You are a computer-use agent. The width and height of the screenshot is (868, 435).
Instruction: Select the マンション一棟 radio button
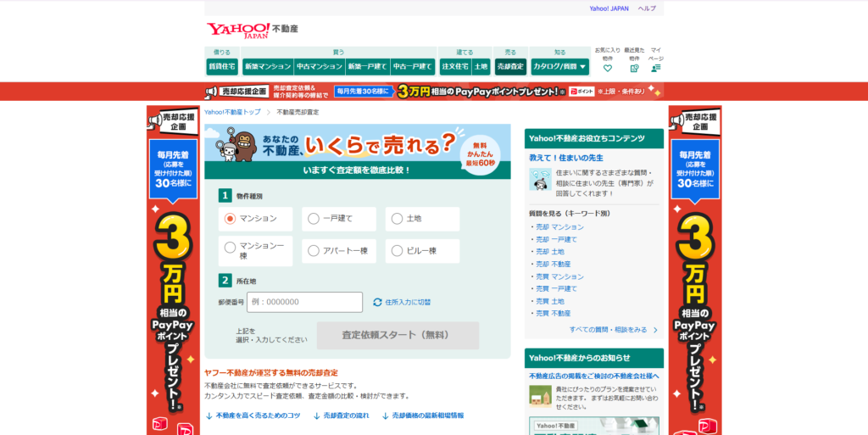click(230, 248)
